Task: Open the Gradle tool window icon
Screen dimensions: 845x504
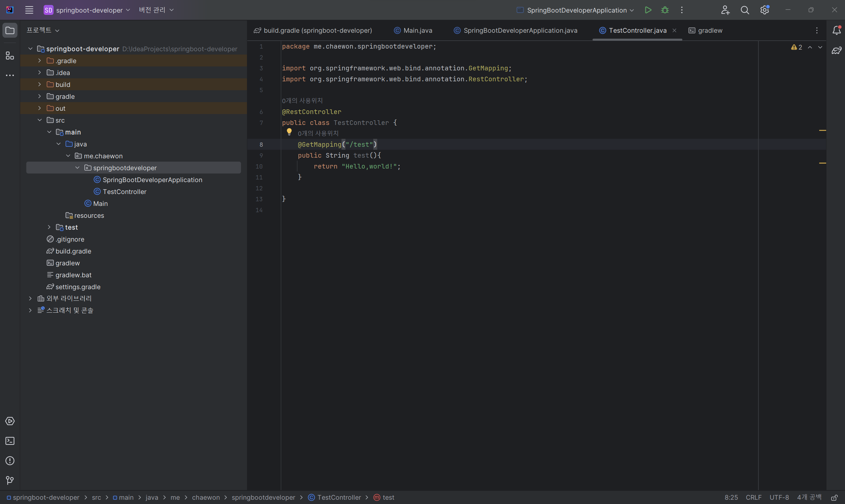Action: (x=836, y=51)
